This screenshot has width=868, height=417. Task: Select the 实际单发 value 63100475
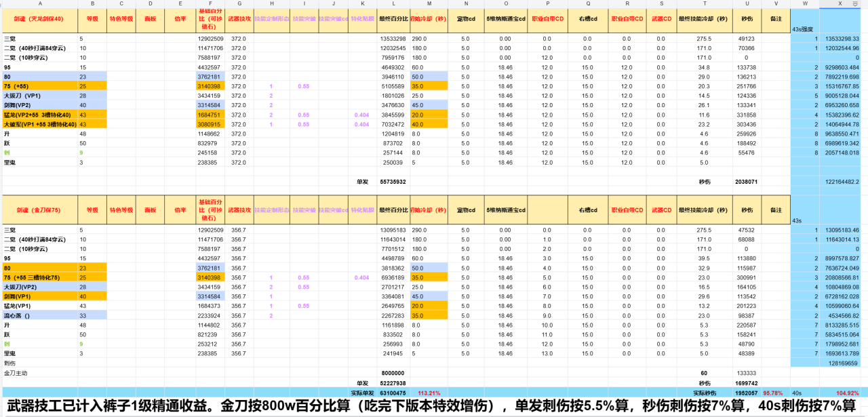coord(393,393)
